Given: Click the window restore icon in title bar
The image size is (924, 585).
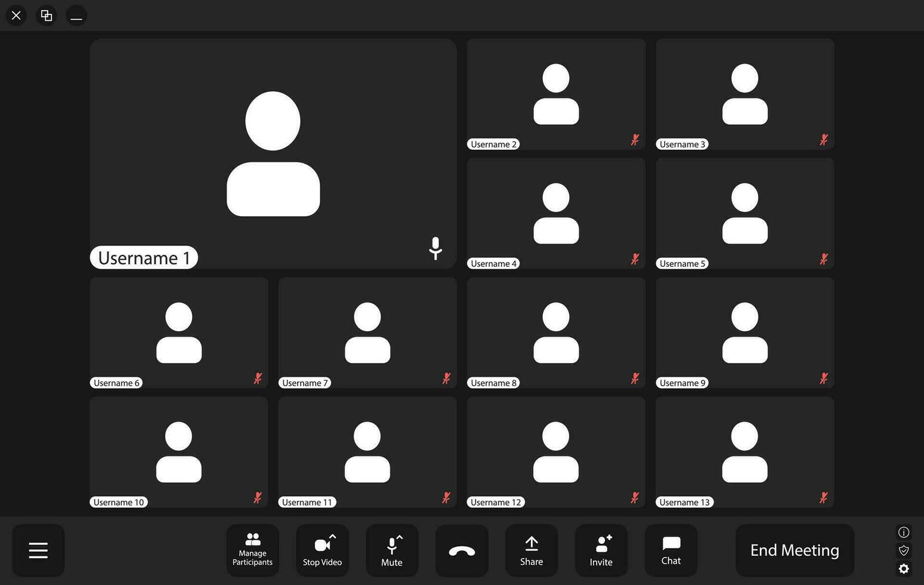Looking at the screenshot, I should pyautogui.click(x=46, y=16).
